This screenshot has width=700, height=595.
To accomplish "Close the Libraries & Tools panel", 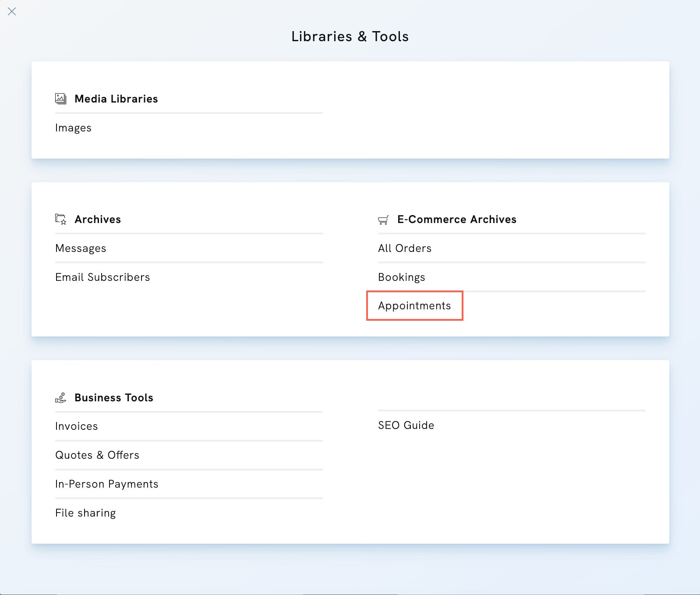I will (x=12, y=11).
